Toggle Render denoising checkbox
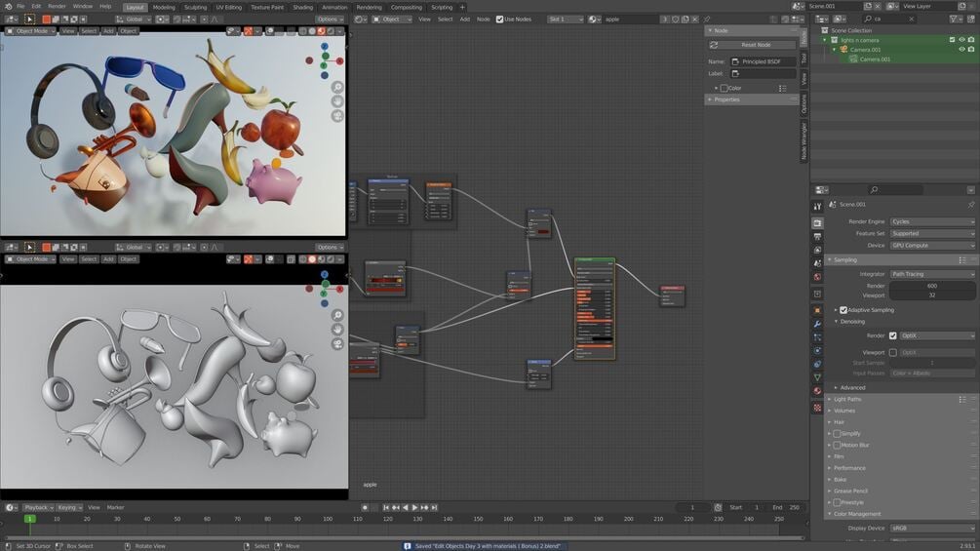 [x=892, y=335]
